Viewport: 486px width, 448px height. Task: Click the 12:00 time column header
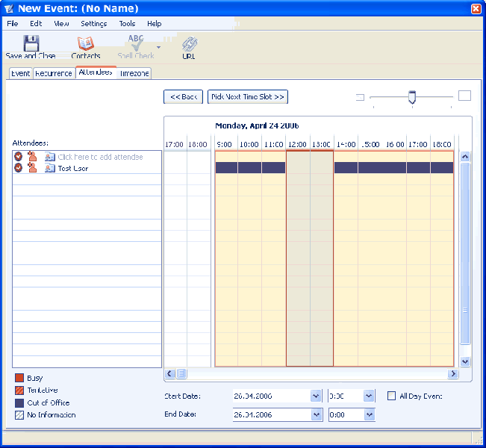click(x=298, y=144)
